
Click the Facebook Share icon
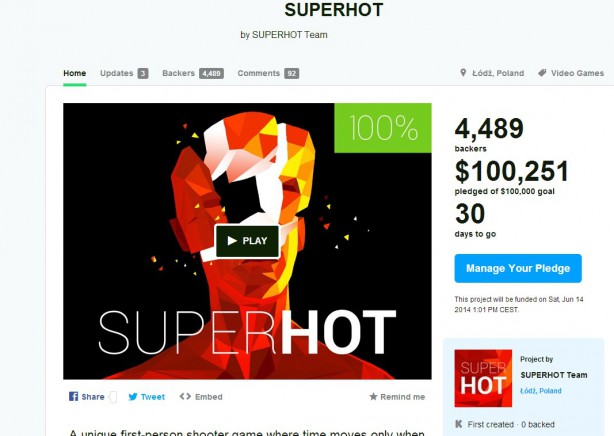(73, 396)
